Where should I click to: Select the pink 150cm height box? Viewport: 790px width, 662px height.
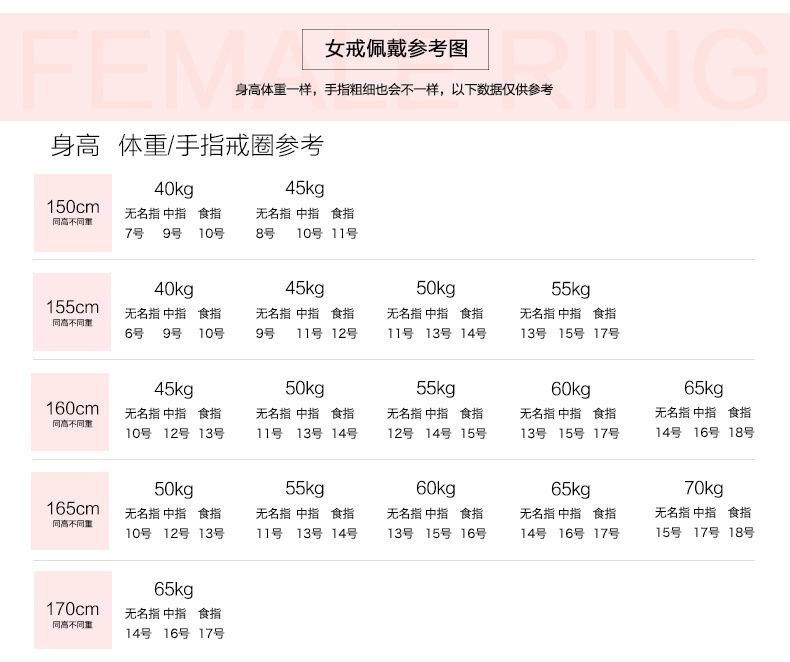(72, 212)
